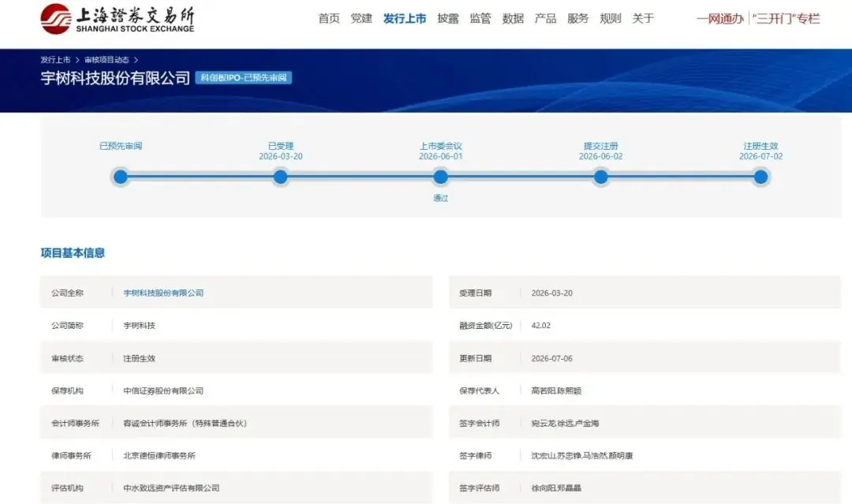Viewport: 852px width, 504px height.
Task: Click the 已预先审阅 timeline node
Action: point(121,177)
